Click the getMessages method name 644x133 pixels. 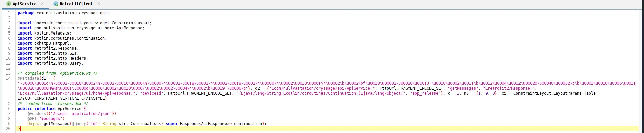(56, 124)
